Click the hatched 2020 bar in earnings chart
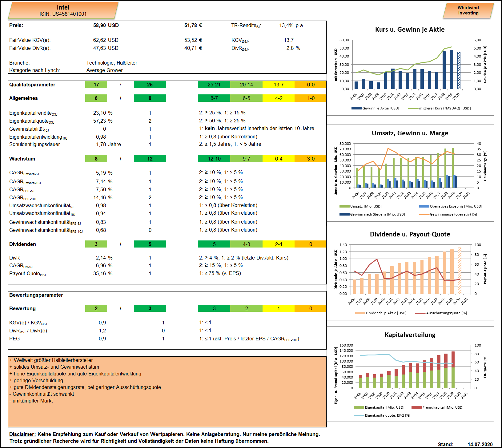Screen dimensions: 502x448 click(x=459, y=70)
